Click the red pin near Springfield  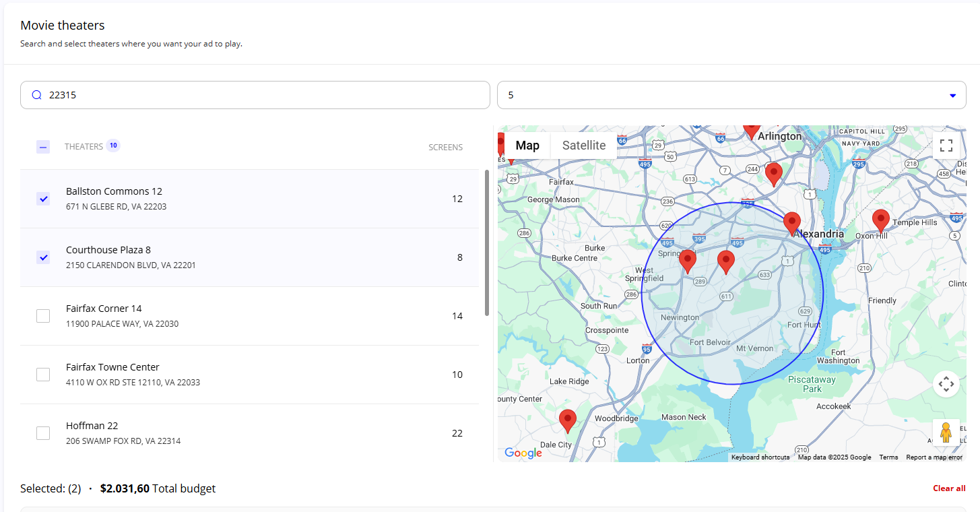[x=687, y=261]
